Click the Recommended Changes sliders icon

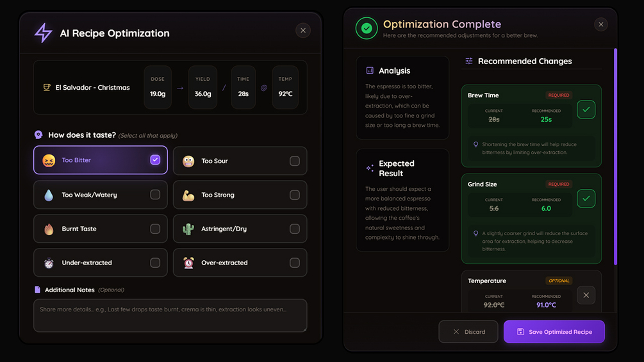(x=469, y=61)
